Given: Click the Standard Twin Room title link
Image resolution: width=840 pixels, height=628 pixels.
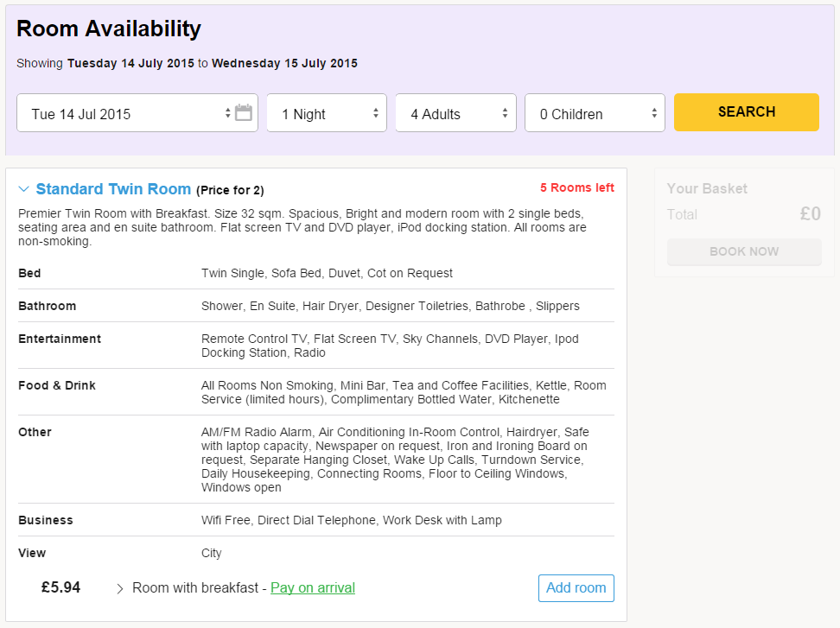Looking at the screenshot, I should [x=113, y=189].
